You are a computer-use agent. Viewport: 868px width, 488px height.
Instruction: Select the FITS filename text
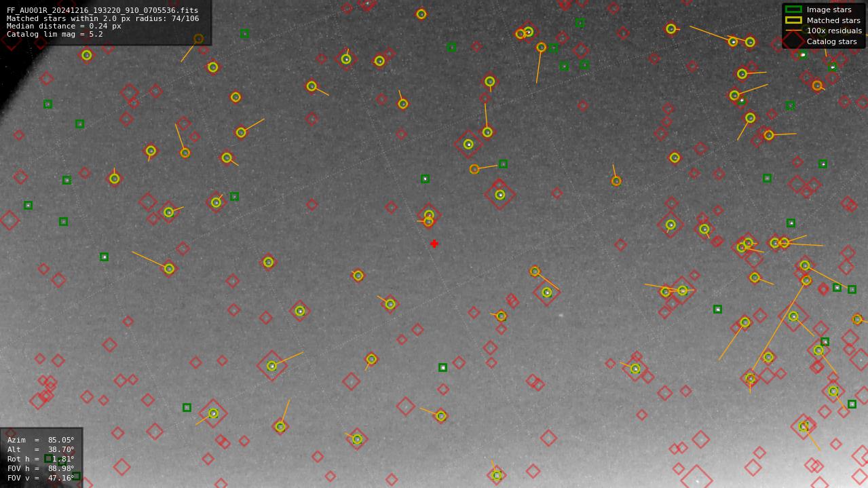pyautogui.click(x=102, y=11)
